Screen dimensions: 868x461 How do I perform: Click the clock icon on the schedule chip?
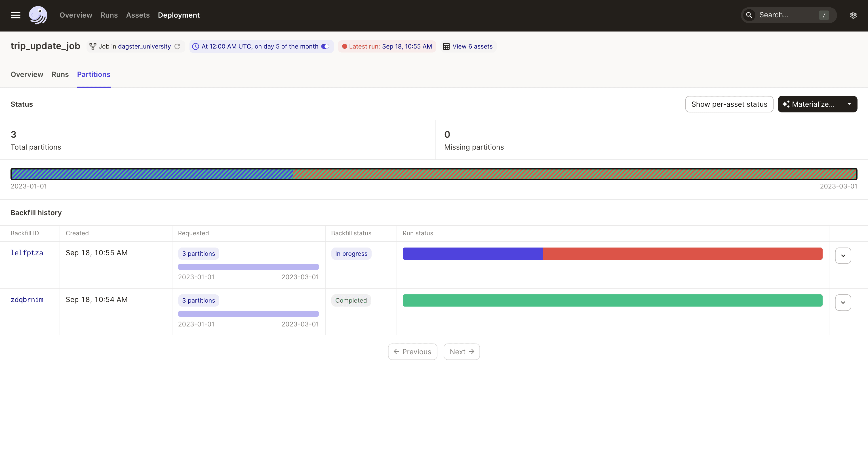(196, 47)
